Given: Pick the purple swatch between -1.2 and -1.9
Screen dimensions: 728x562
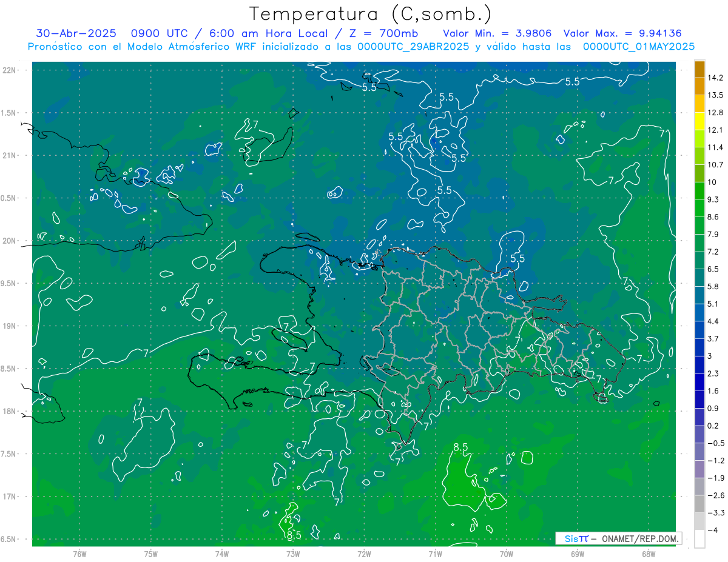Looking at the screenshot, I should [x=699, y=470].
